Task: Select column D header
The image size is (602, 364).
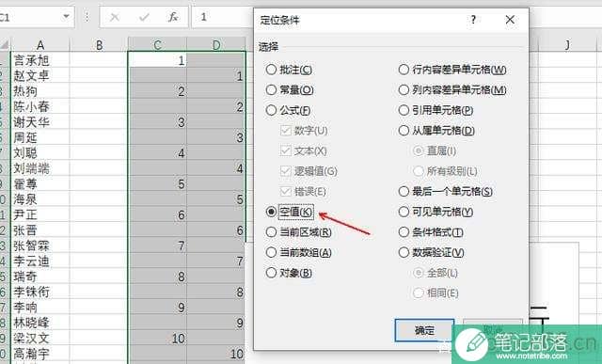Action: click(216, 44)
